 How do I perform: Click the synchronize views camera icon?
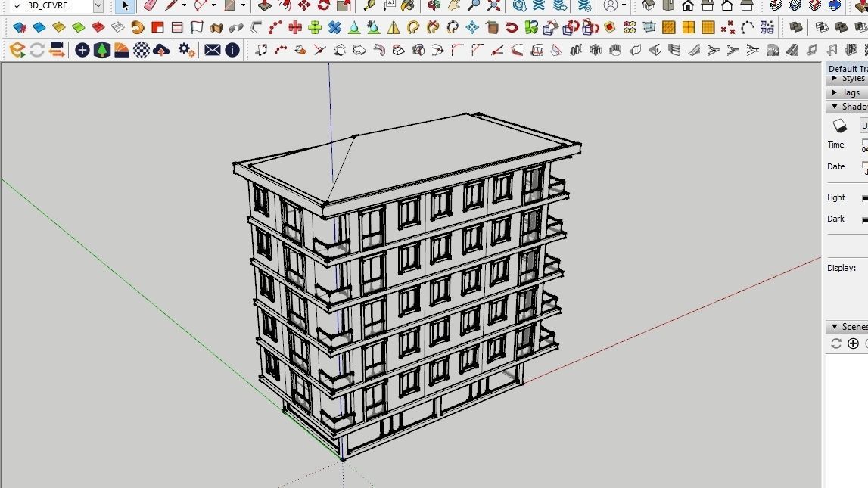pos(57,51)
